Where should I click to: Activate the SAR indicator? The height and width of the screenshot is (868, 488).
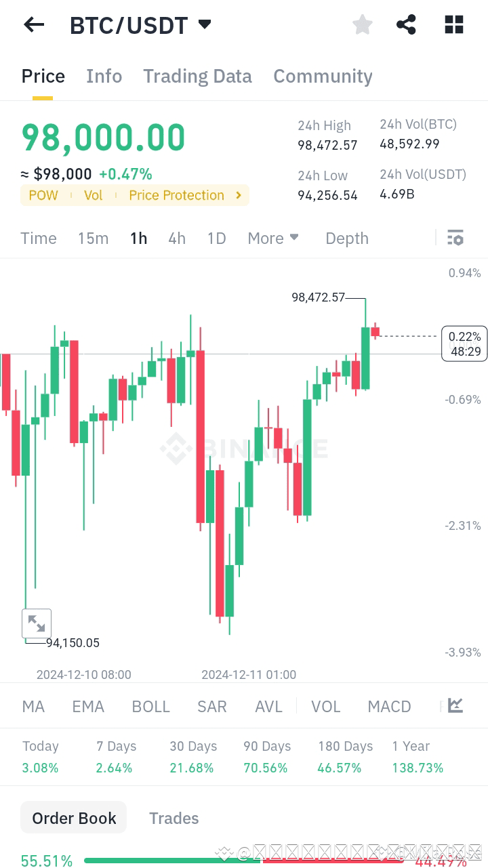click(211, 706)
